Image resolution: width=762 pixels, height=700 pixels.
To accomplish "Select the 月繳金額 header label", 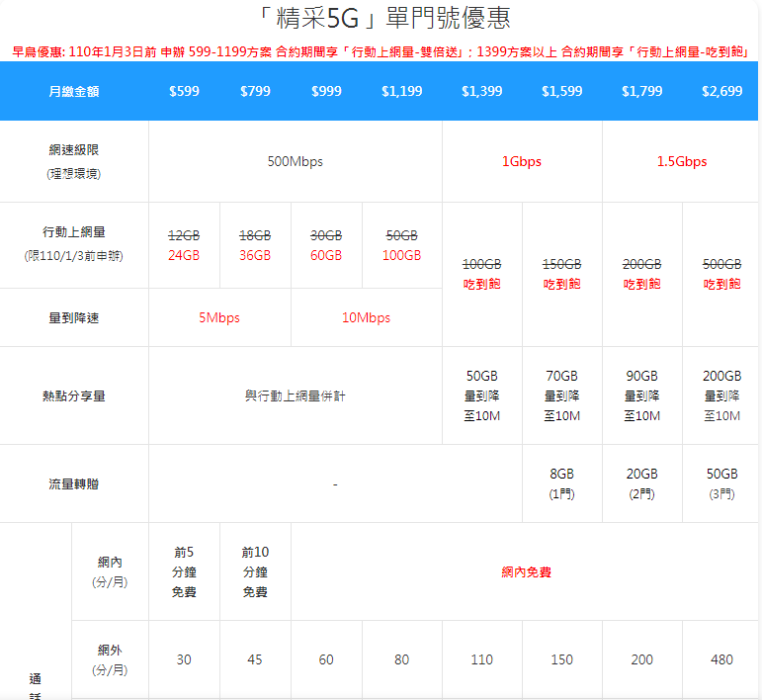I will coord(74,91).
